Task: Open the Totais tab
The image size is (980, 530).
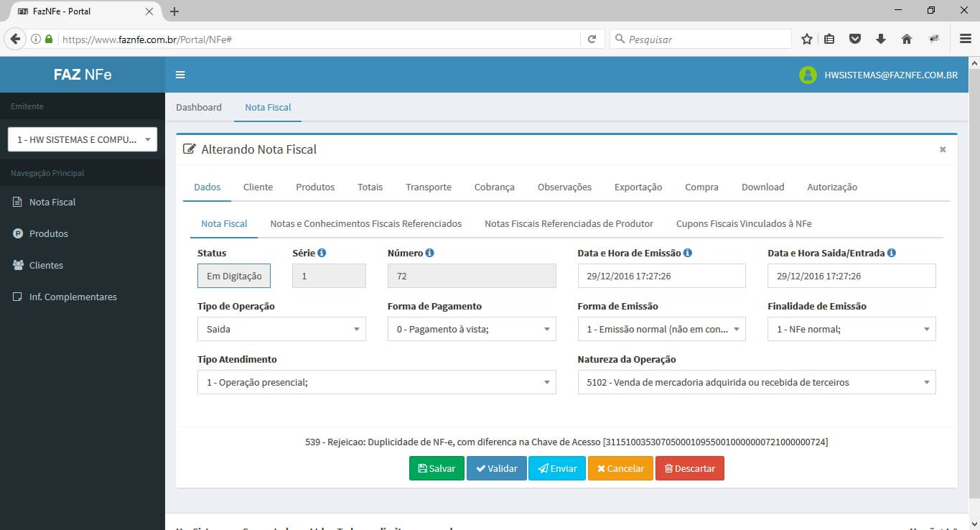Action: (370, 187)
